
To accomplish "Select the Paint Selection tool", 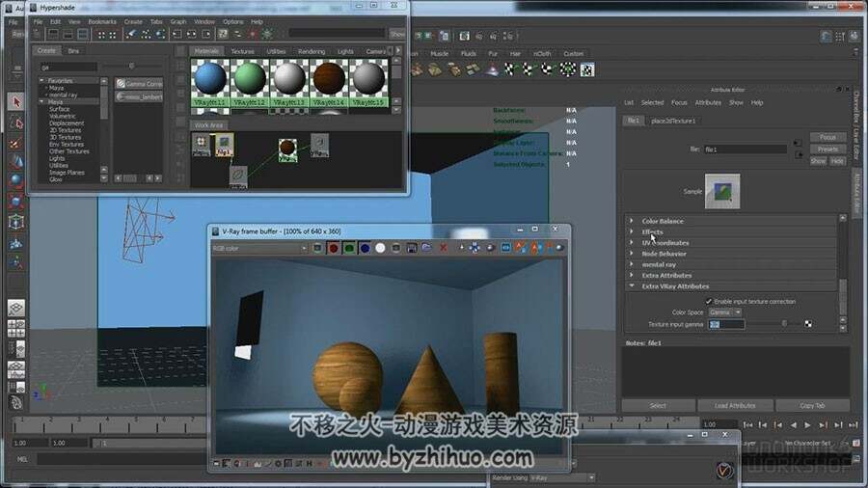I will coord(16,143).
